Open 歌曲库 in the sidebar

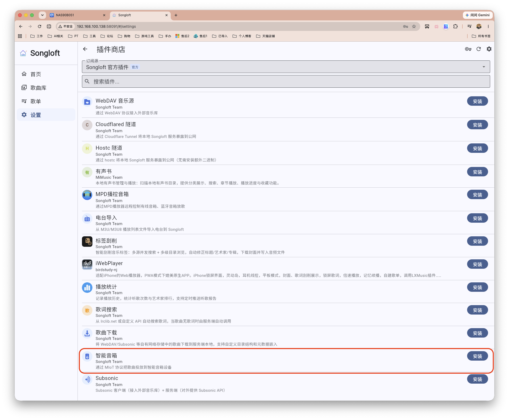(x=46, y=88)
